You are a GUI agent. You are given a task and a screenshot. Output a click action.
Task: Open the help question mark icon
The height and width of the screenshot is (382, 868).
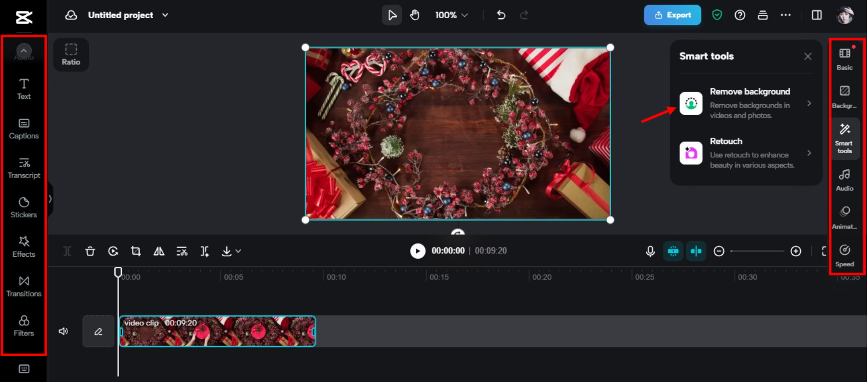click(740, 15)
